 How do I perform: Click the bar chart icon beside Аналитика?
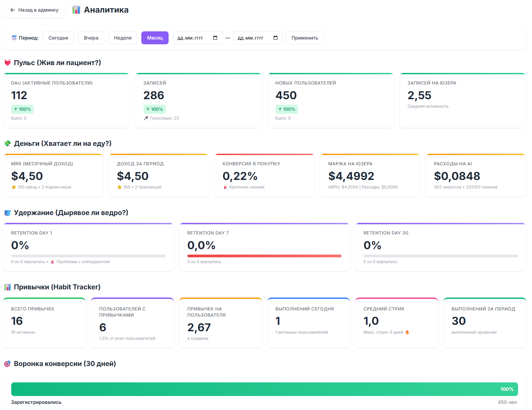pos(76,10)
